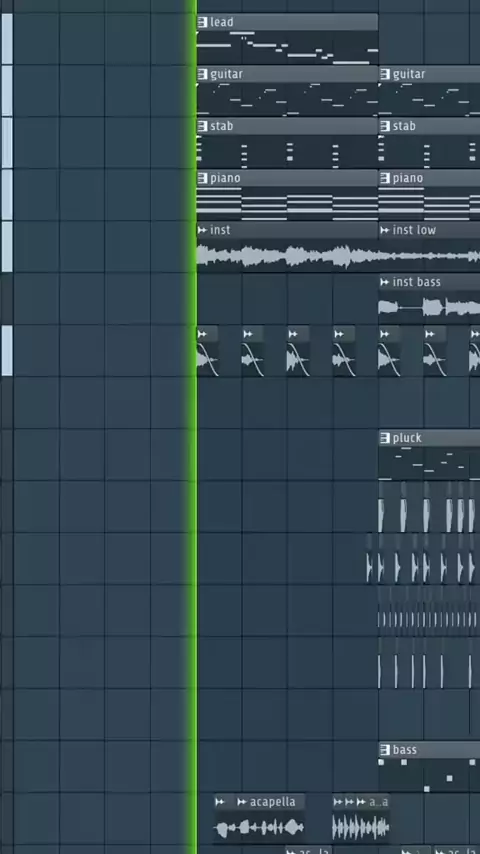
Task: Click the first stab pattern clip icon
Action: (x=203, y=126)
